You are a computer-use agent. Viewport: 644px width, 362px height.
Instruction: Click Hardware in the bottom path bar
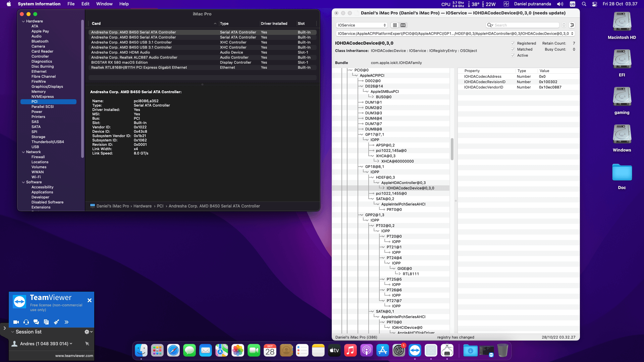[x=143, y=206]
